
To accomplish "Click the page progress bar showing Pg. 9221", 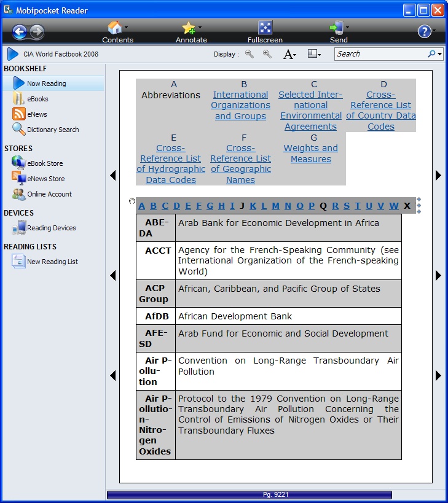I will pyautogui.click(x=250, y=494).
